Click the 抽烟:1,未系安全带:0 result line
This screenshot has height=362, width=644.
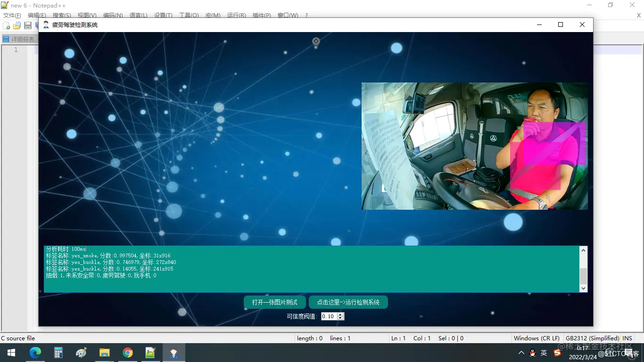[x=101, y=275]
